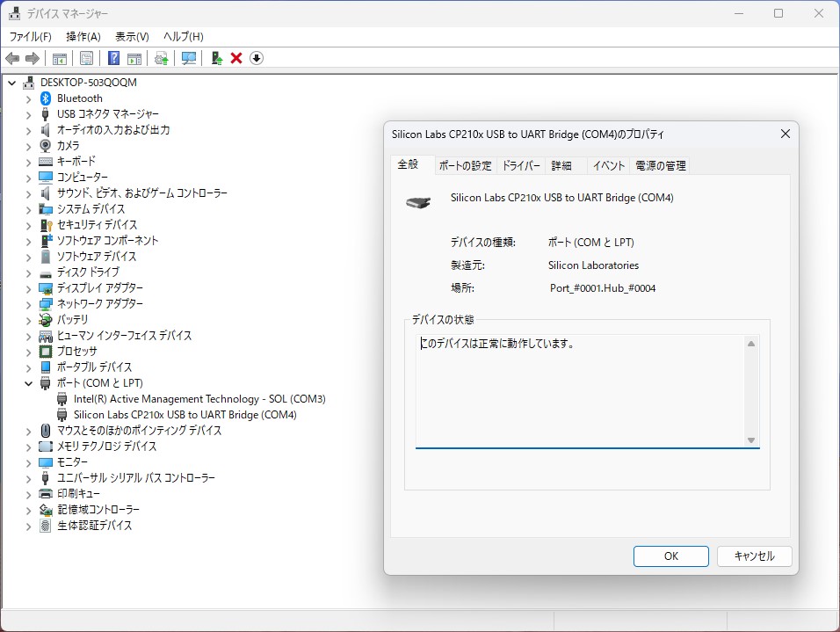Select the コンピューター tree item

click(x=82, y=178)
